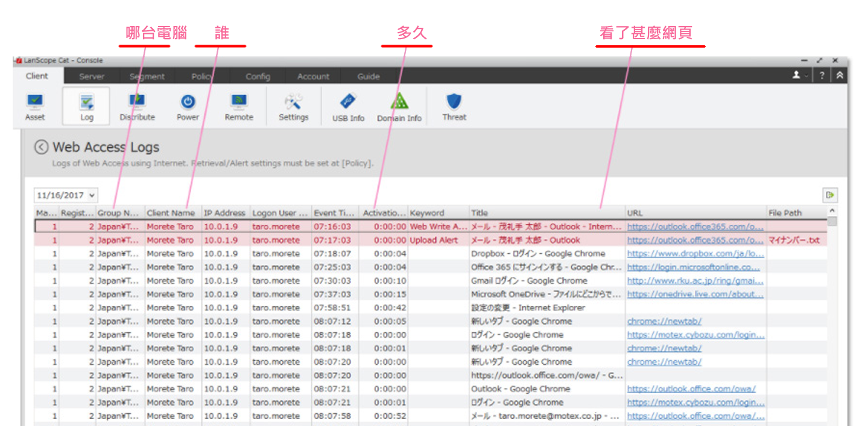Open the Asset icon in toolbar
This screenshot has height=430, width=868.
click(35, 107)
